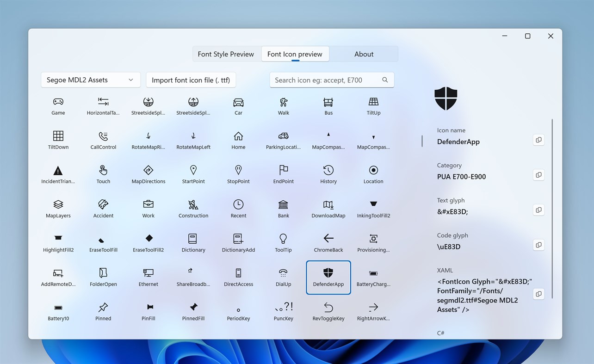The width and height of the screenshot is (594, 364).
Task: Open the Font Icon preview tab
Action: pyautogui.click(x=295, y=54)
